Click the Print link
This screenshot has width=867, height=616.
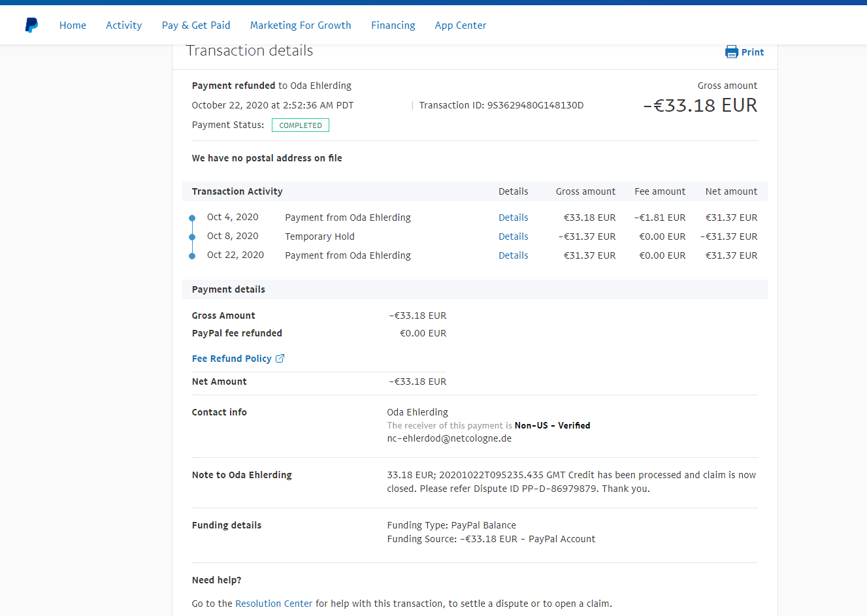point(752,52)
